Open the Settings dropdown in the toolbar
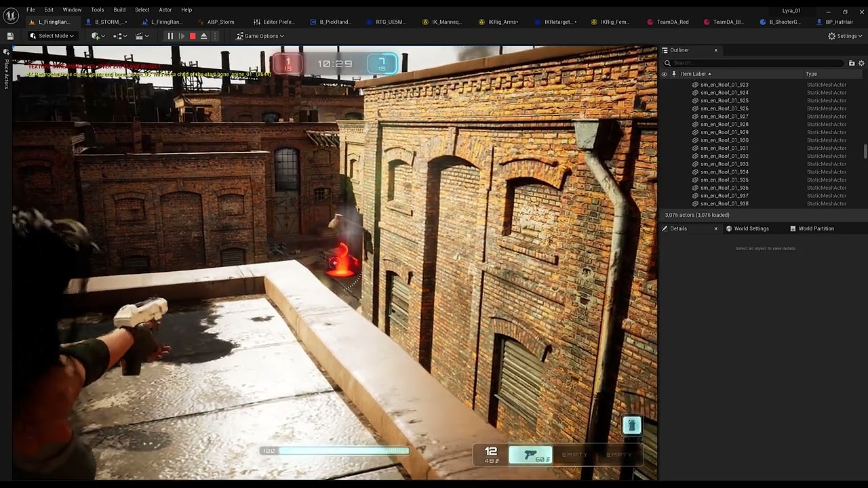 845,36
